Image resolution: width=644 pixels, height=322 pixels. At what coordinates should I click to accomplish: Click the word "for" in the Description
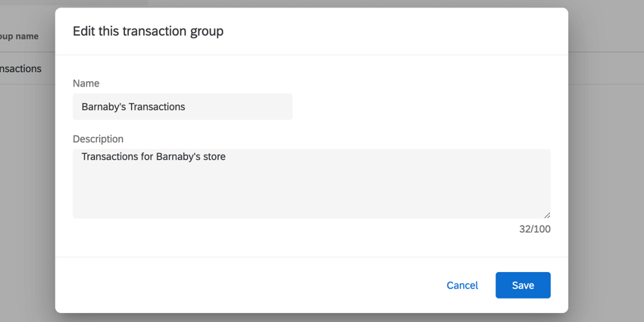point(146,158)
